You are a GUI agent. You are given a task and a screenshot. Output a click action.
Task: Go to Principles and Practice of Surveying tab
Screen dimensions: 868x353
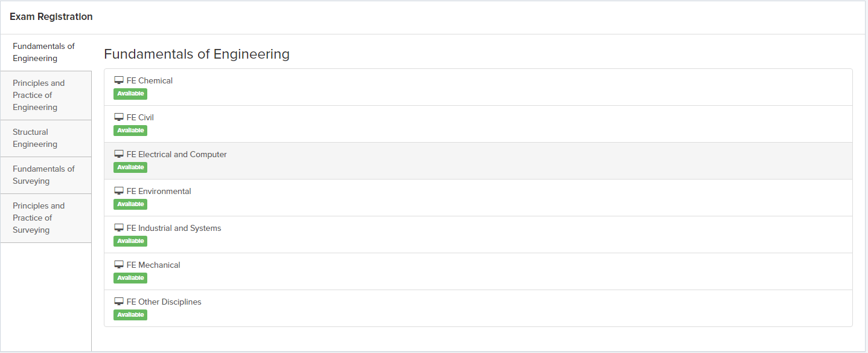click(x=39, y=218)
